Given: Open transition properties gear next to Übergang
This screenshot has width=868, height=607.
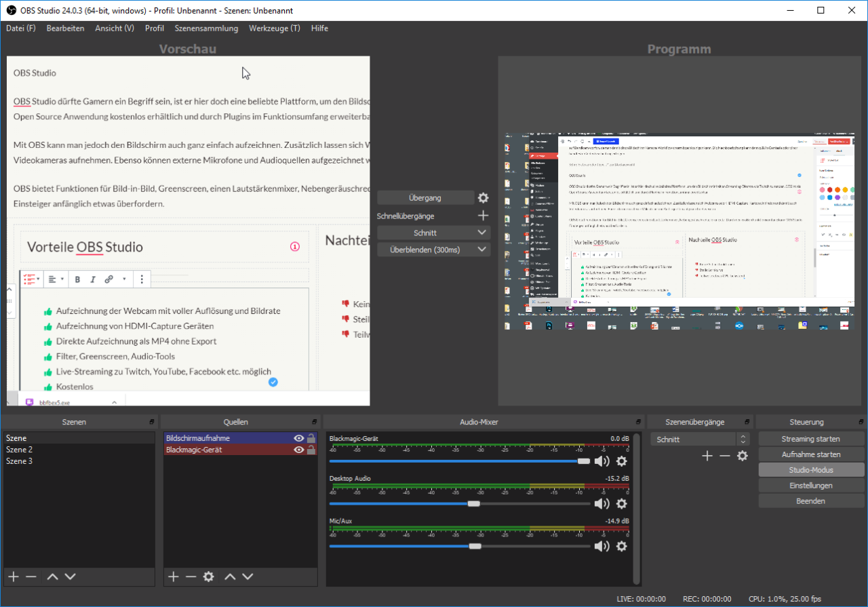Looking at the screenshot, I should point(483,197).
